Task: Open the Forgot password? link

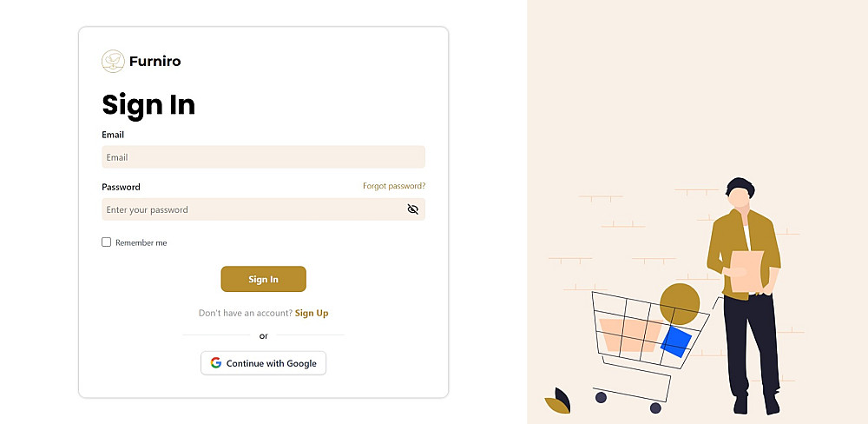Action: [394, 186]
